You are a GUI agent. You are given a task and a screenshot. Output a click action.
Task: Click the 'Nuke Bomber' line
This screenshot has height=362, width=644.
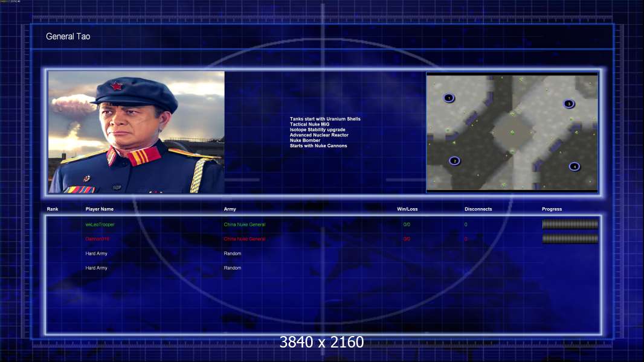click(x=305, y=140)
